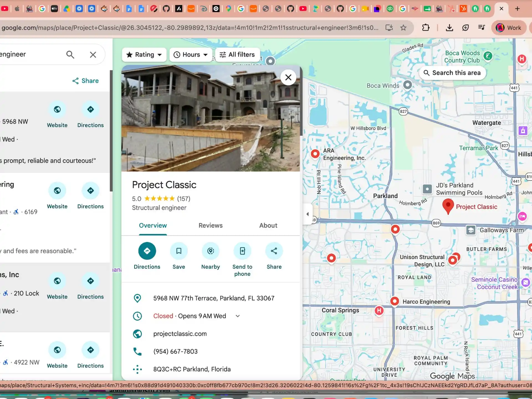
Task: Share Project Classic place
Action: pos(274,255)
